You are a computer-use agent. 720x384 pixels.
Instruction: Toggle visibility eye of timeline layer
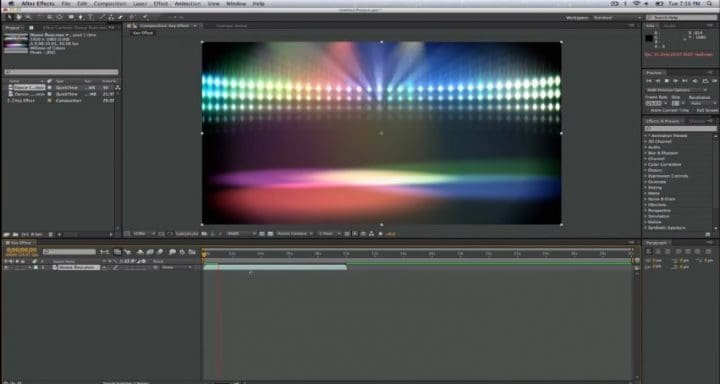click(x=6, y=267)
